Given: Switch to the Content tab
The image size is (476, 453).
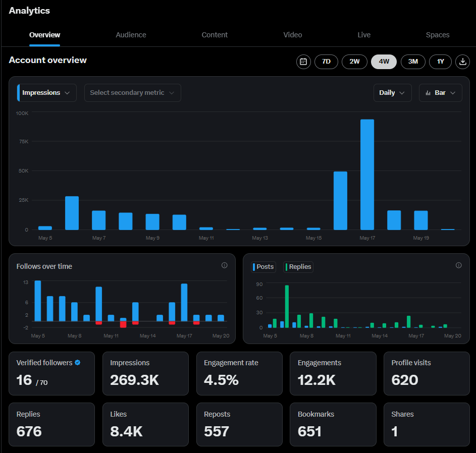Looking at the screenshot, I should pyautogui.click(x=215, y=35).
